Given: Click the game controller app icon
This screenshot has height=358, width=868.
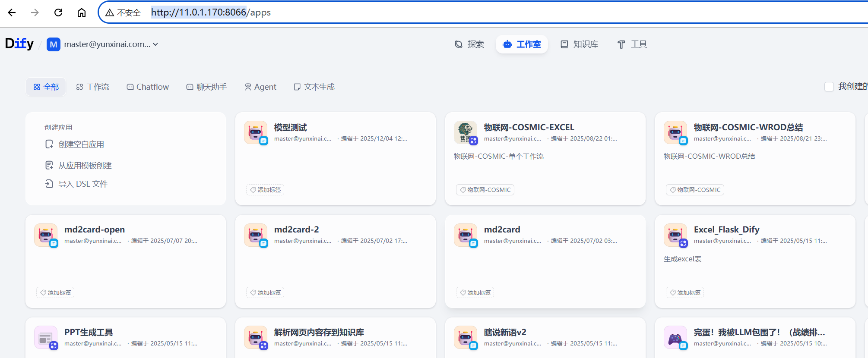Looking at the screenshot, I should (x=675, y=338).
